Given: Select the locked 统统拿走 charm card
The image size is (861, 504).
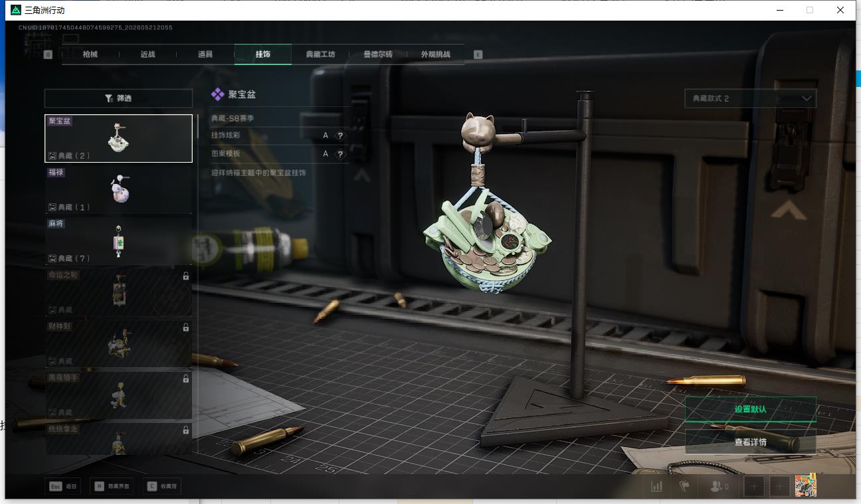Looking at the screenshot, I should pyautogui.click(x=118, y=439).
